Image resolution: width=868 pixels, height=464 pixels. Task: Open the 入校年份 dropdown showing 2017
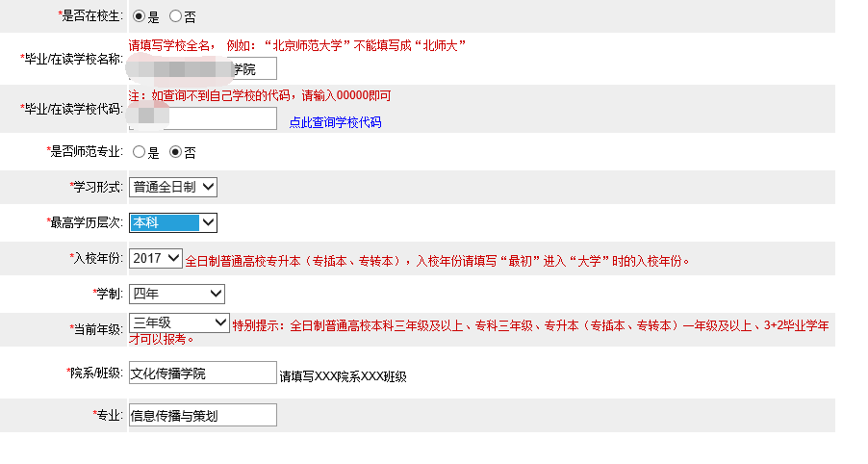pos(156,258)
